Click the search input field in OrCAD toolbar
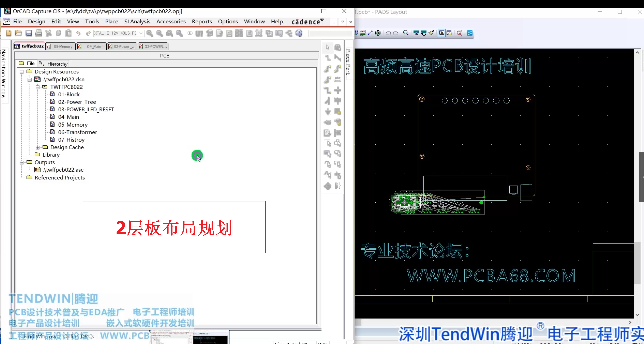 click(330, 33)
